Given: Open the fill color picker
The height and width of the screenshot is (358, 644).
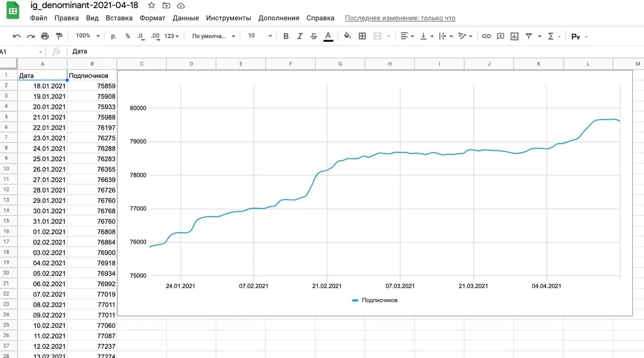Looking at the screenshot, I should (x=347, y=36).
